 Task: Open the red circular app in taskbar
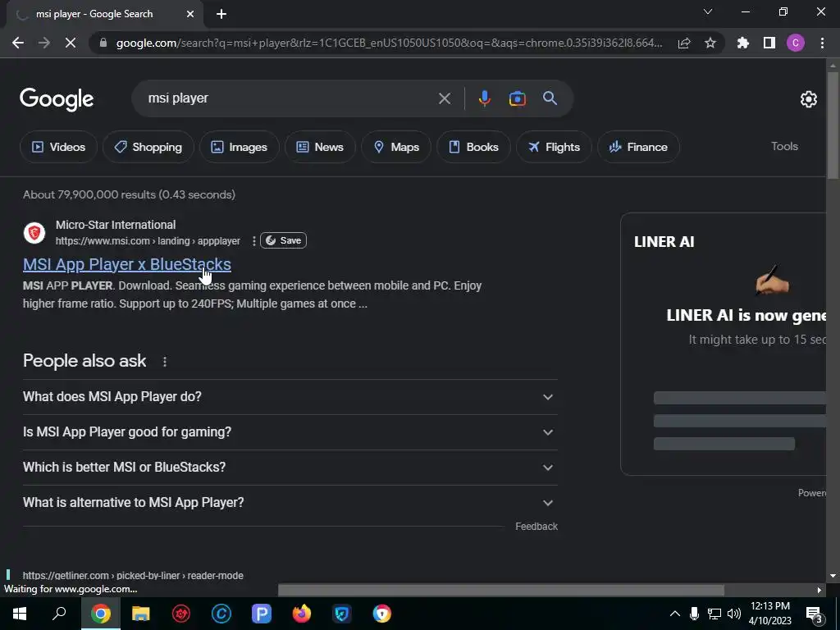click(181, 614)
